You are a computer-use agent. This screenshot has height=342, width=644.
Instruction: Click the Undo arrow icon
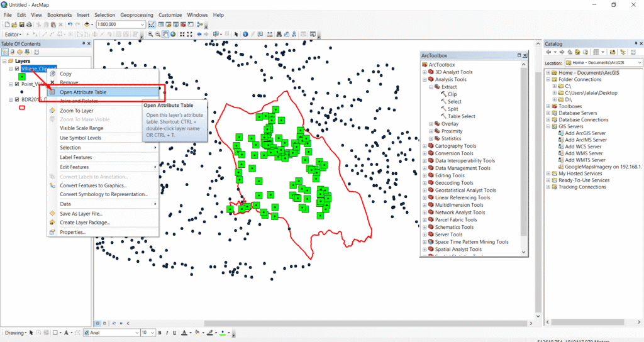point(70,25)
